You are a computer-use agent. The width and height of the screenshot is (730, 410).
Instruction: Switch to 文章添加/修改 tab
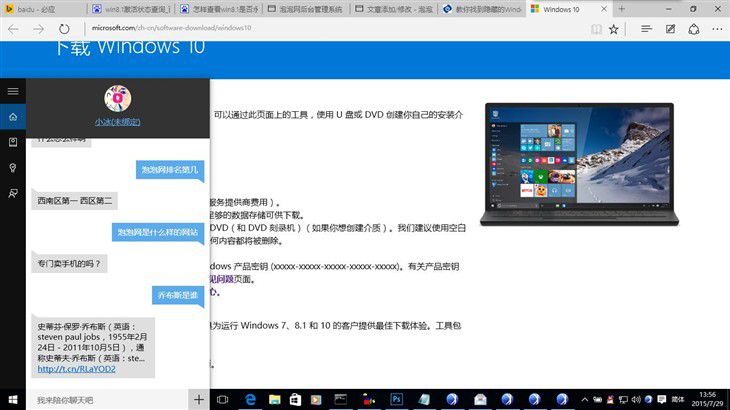click(x=394, y=9)
